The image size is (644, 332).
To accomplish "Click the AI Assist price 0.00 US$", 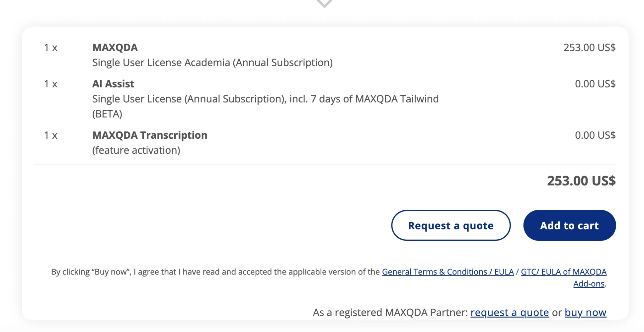I will (x=595, y=84).
